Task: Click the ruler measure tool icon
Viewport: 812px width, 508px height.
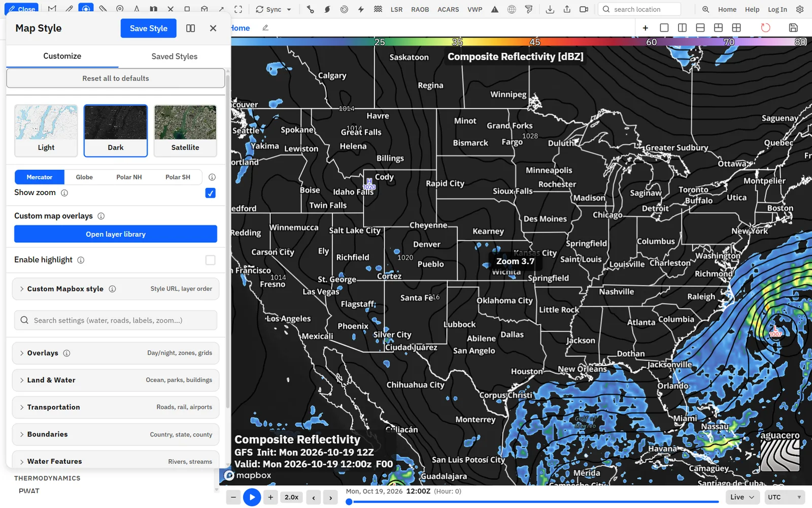Action: [x=103, y=9]
